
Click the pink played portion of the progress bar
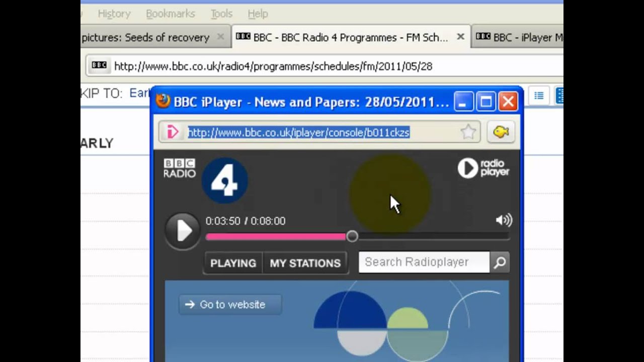point(276,236)
